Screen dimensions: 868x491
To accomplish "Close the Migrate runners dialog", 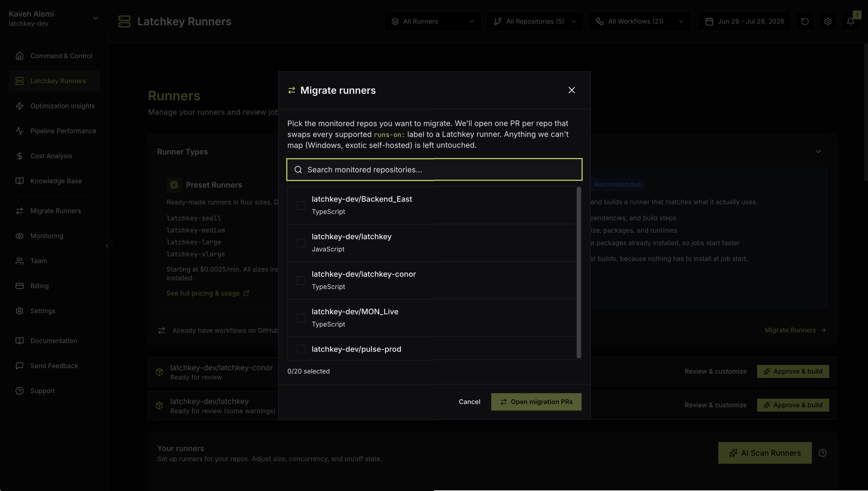I will 571,90.
